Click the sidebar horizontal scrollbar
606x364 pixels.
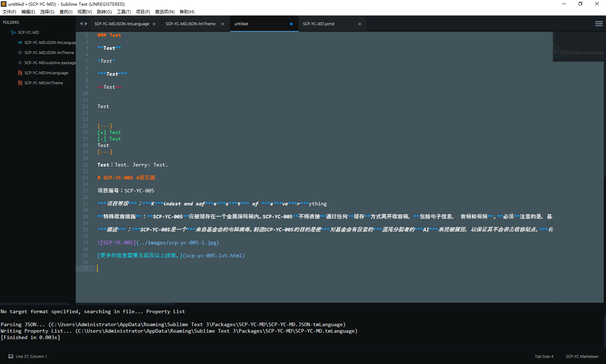(x=35, y=304)
